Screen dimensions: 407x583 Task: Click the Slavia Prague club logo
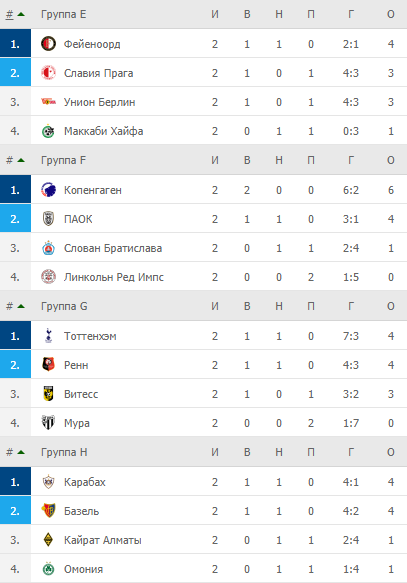tap(48, 73)
